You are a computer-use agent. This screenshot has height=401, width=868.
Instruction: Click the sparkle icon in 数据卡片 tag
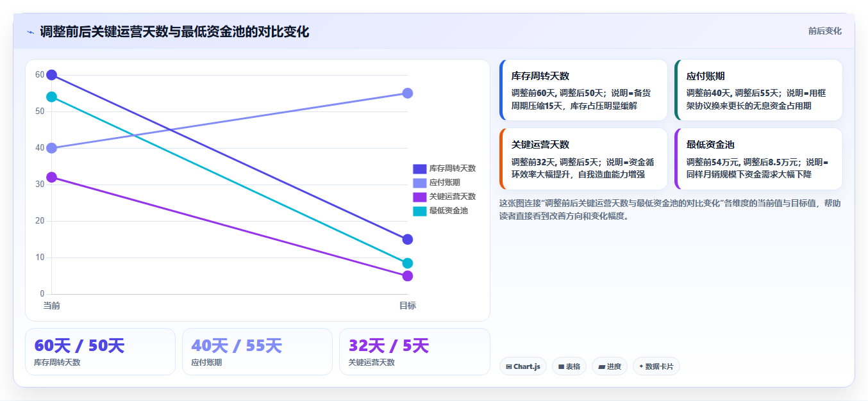pyautogui.click(x=641, y=366)
